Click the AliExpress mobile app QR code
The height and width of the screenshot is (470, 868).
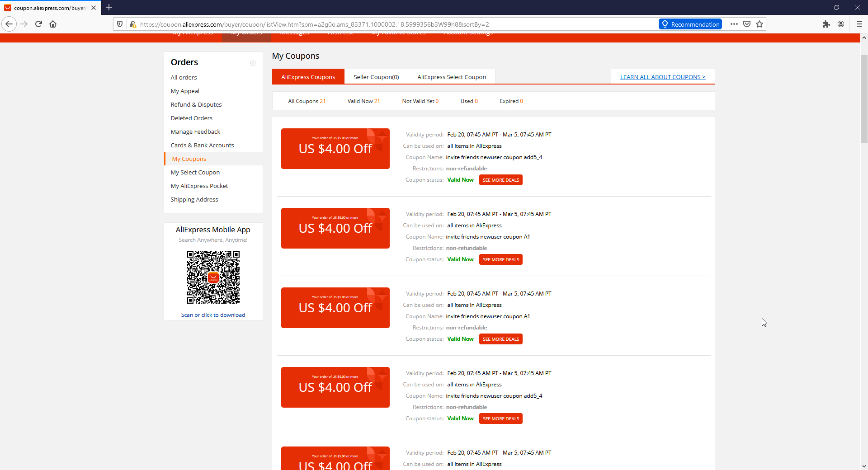pyautogui.click(x=213, y=277)
